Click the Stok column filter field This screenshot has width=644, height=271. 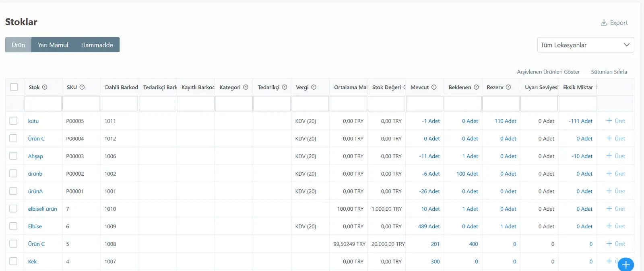[x=43, y=103]
